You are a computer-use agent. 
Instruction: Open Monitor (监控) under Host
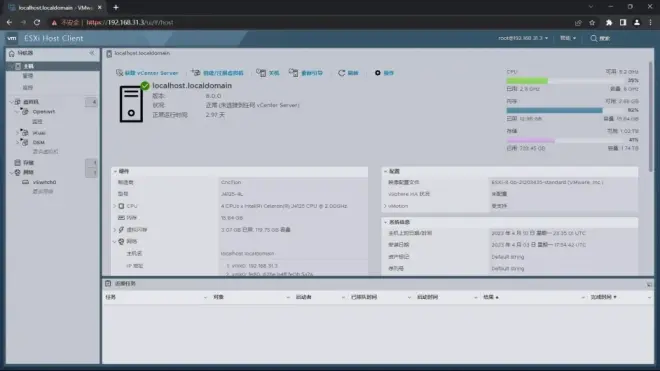(x=28, y=88)
